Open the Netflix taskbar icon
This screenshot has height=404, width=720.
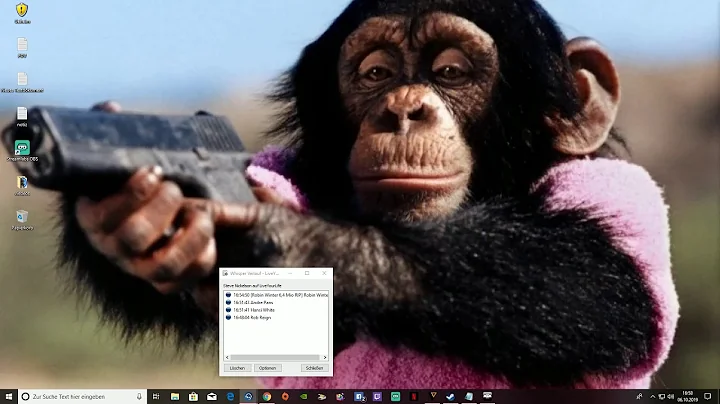pyautogui.click(x=414, y=396)
